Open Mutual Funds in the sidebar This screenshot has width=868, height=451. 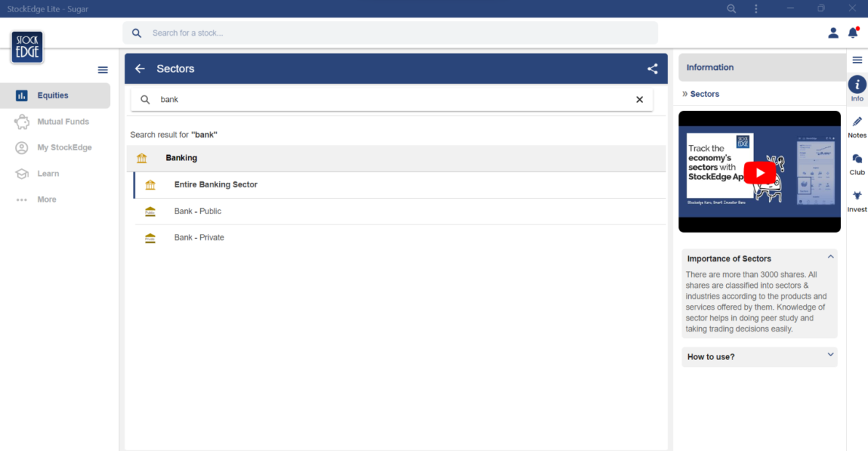point(63,122)
